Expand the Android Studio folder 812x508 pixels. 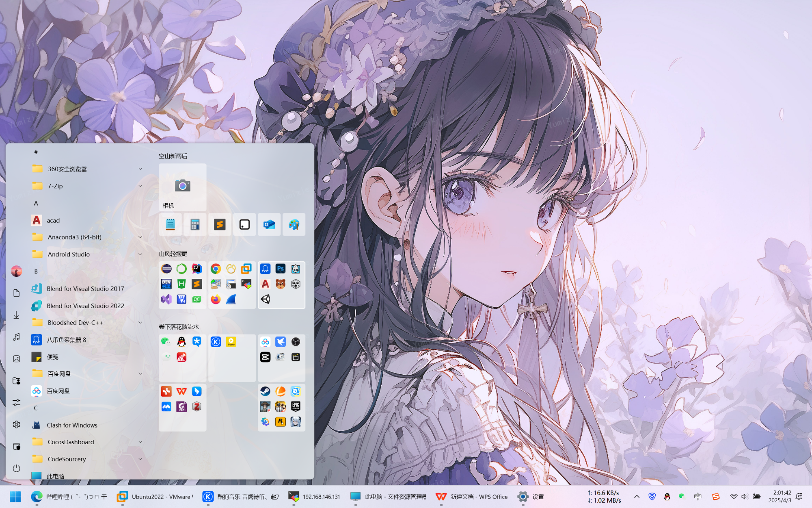[x=140, y=254]
